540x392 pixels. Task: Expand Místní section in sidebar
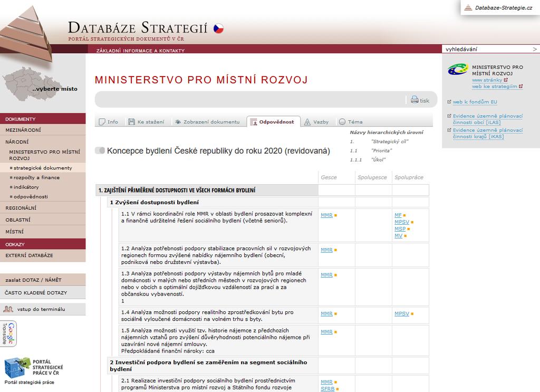43,232
